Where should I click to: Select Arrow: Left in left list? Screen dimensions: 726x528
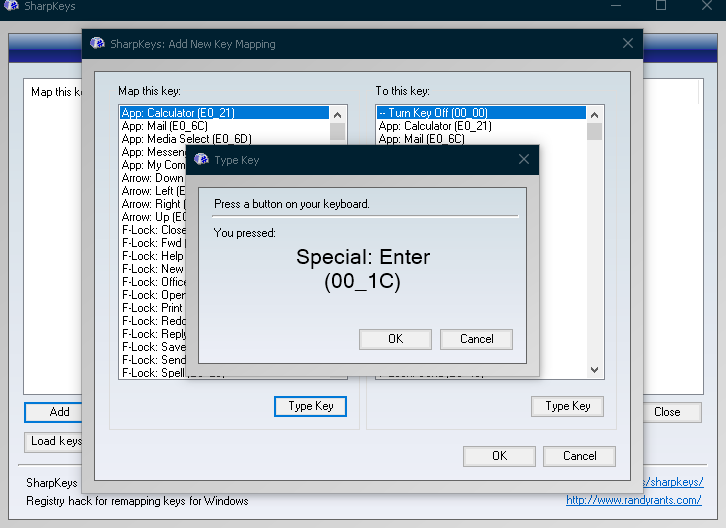(153, 191)
